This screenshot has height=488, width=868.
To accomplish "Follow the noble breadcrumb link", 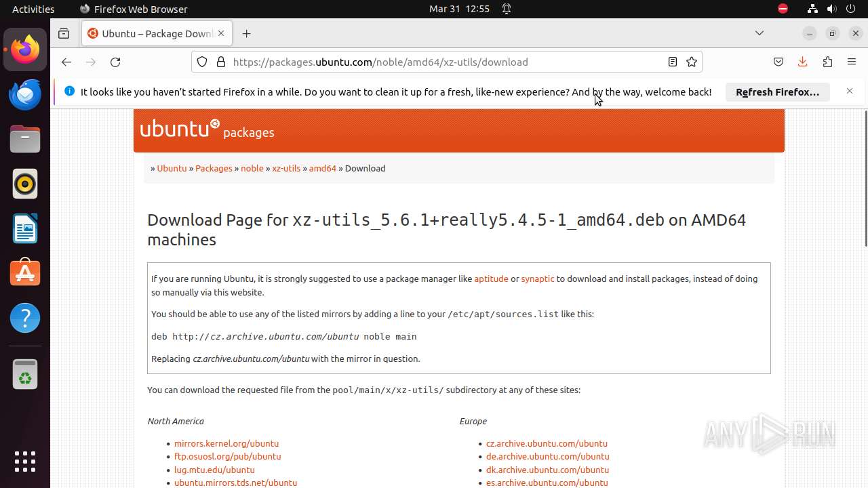I will pyautogui.click(x=252, y=168).
